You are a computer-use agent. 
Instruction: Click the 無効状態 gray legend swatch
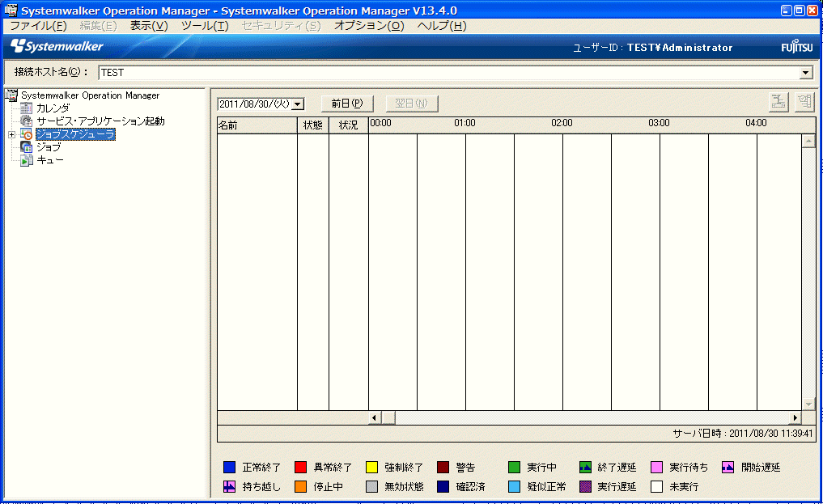point(371,487)
